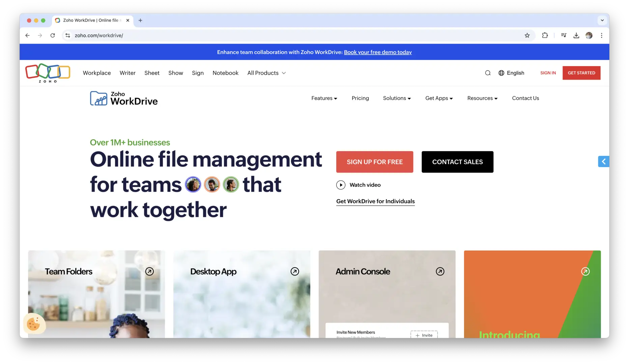Expand the All Products dropdown
The image size is (629, 364).
coord(266,73)
